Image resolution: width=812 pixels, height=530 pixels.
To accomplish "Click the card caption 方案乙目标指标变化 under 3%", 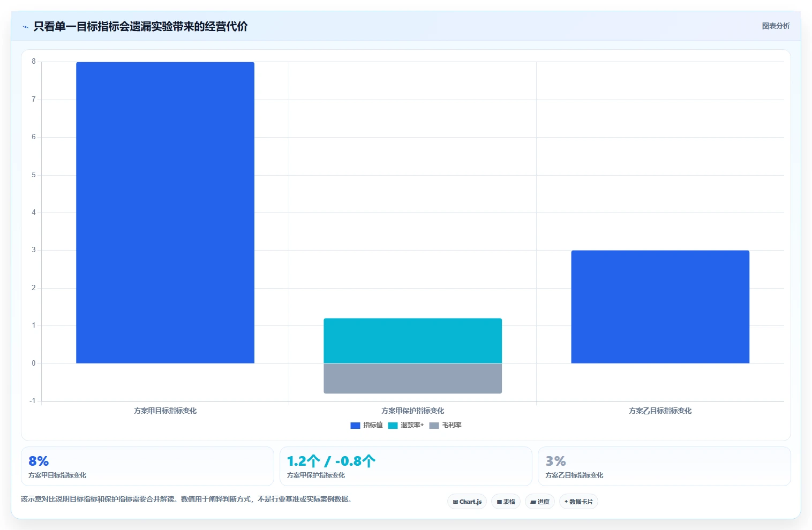I will click(574, 475).
